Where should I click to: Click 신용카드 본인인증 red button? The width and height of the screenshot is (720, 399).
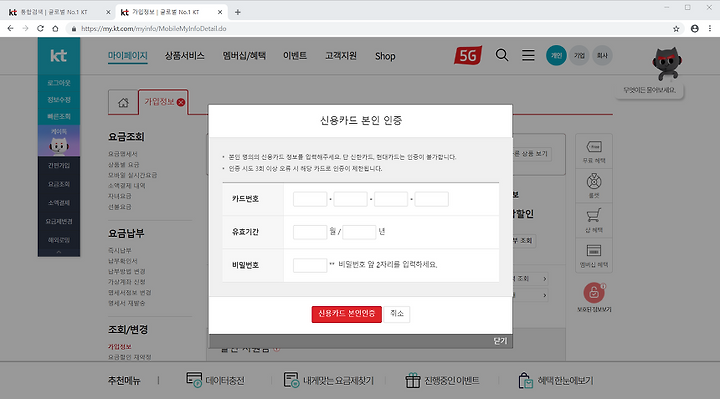[347, 314]
